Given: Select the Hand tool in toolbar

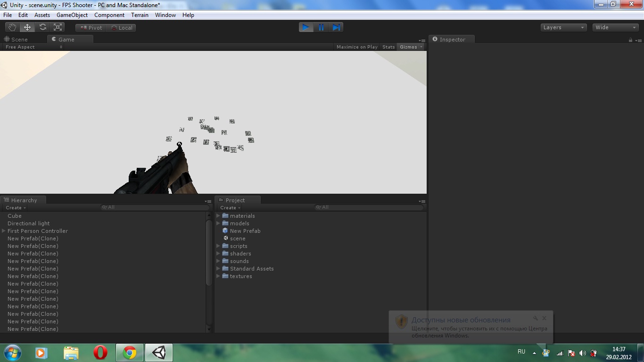Looking at the screenshot, I should click(12, 27).
